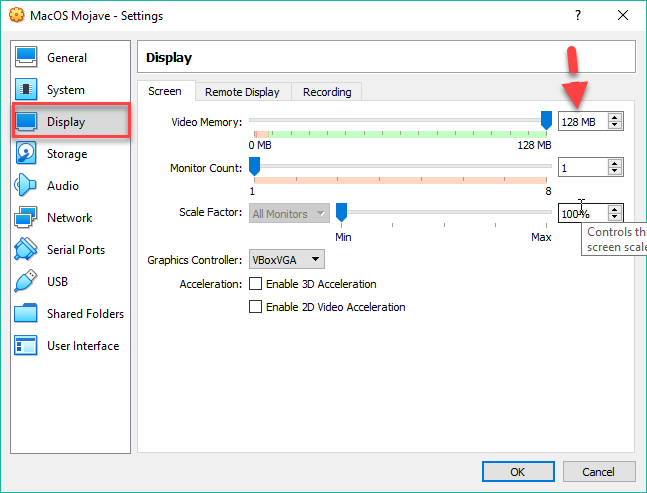Increase Monitor Count using spinner up arrow

pyautogui.click(x=614, y=164)
